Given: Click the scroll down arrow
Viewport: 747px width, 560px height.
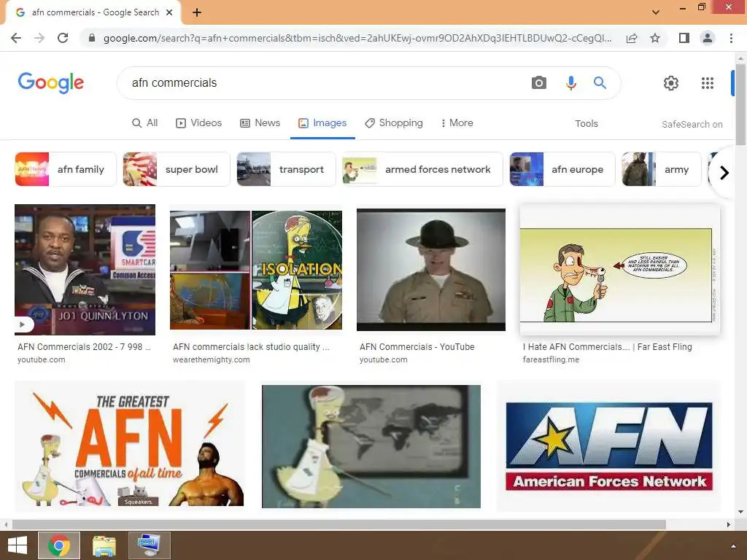Looking at the screenshot, I should pos(740,512).
